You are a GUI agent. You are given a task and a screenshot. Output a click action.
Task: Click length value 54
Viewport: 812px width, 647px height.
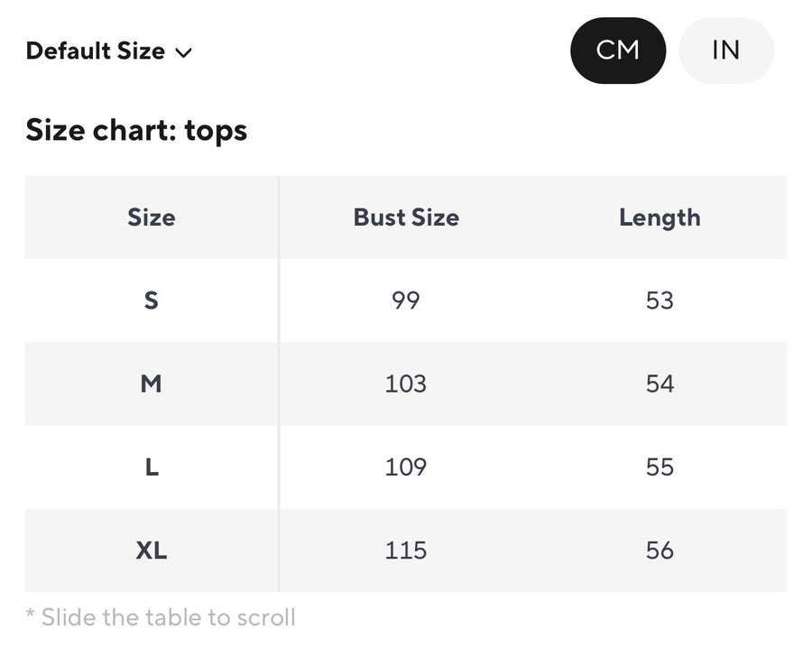tap(660, 384)
